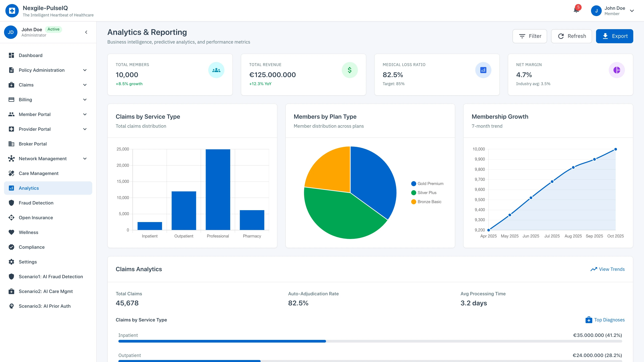
Task: Collapse the sidebar with the arrow
Action: pyautogui.click(x=86, y=32)
